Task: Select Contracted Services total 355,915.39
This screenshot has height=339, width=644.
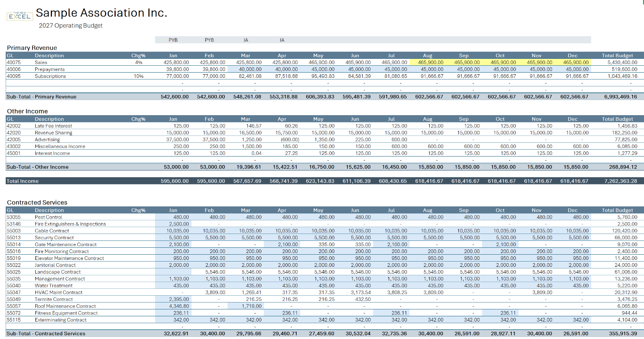Action: (623, 334)
